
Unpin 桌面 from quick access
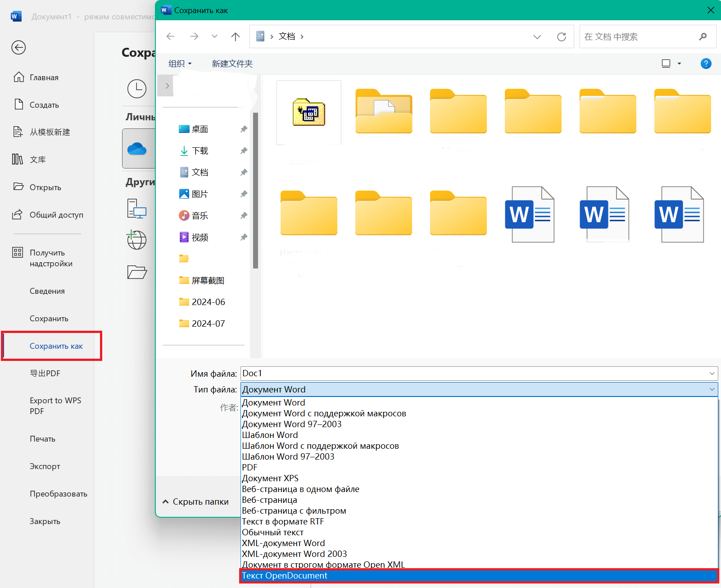(244, 129)
